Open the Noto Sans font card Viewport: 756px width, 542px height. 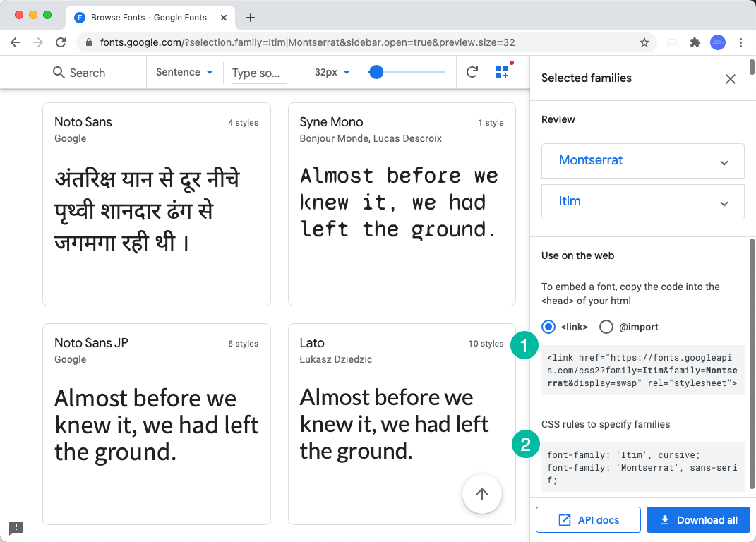(157, 204)
